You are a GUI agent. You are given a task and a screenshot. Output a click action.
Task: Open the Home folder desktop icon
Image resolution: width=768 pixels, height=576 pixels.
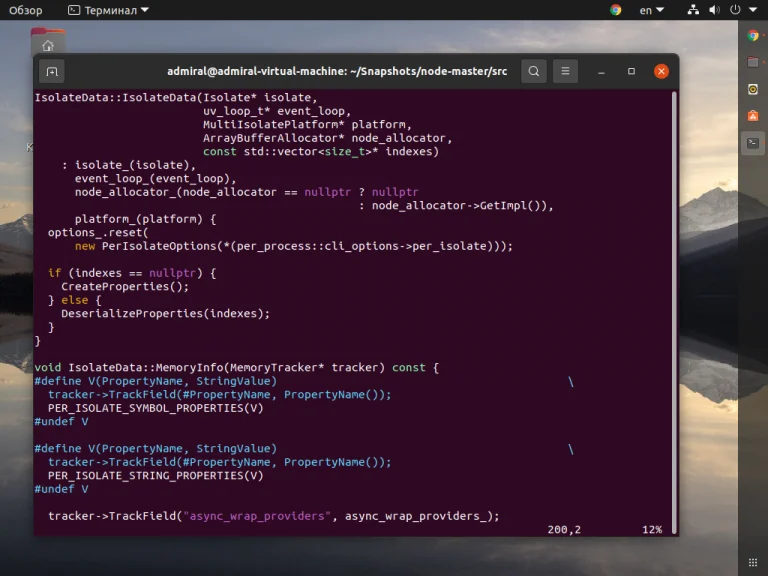tap(48, 42)
